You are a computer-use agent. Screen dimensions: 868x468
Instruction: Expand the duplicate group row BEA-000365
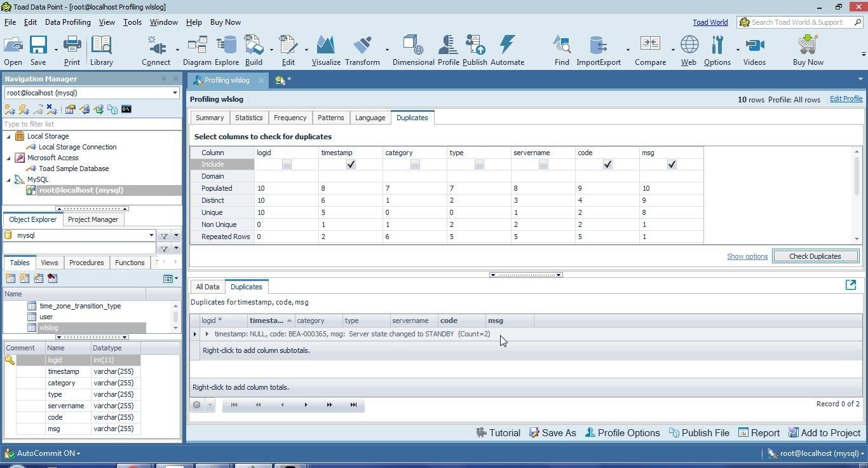tap(207, 334)
